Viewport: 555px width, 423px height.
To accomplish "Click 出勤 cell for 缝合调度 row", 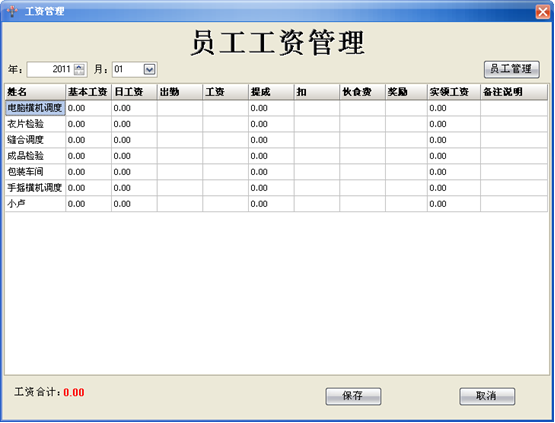I will [x=180, y=140].
